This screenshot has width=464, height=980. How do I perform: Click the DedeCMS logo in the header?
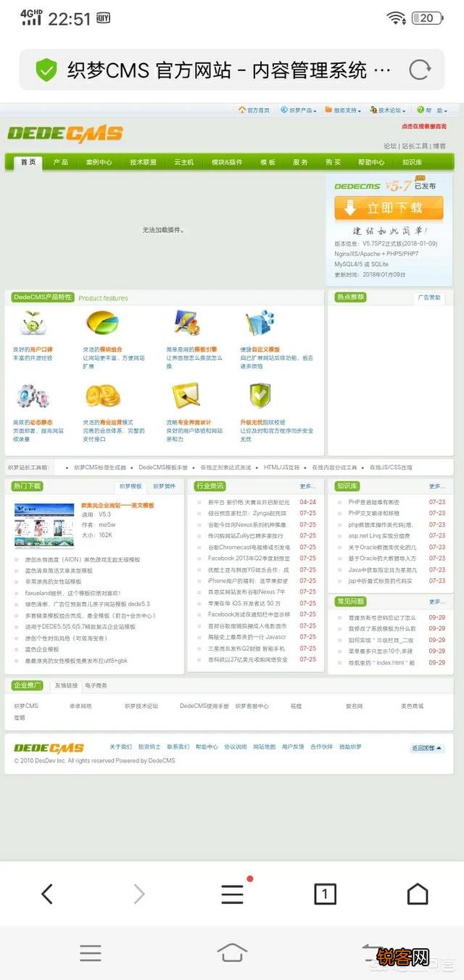click(x=65, y=133)
